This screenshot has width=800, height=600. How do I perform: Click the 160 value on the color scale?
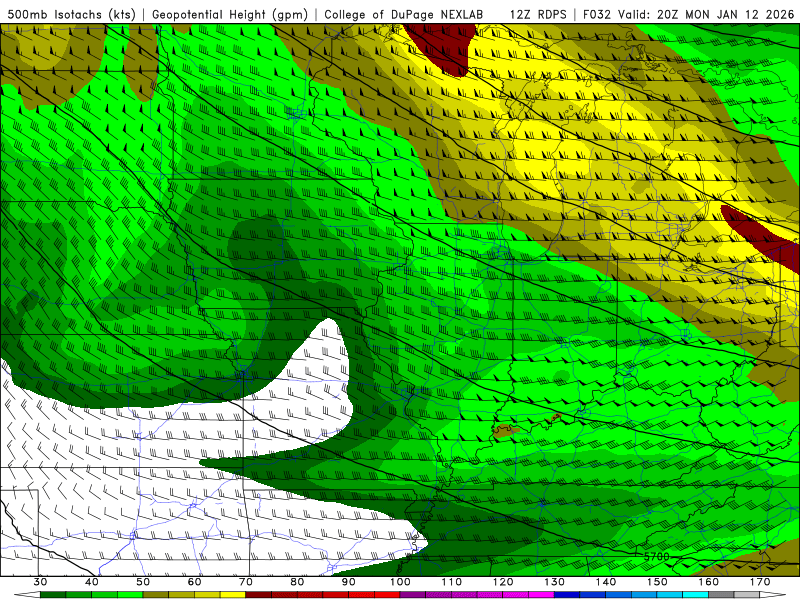[x=709, y=582]
